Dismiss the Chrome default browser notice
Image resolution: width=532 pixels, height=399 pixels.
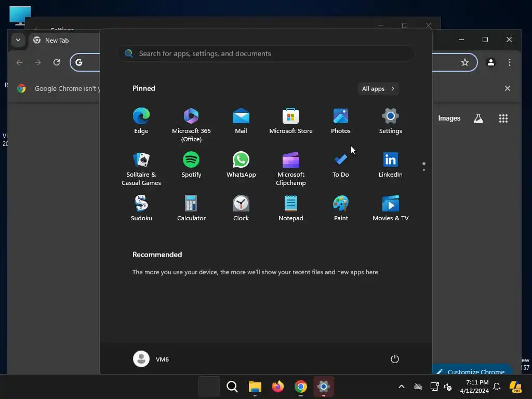tap(508, 88)
